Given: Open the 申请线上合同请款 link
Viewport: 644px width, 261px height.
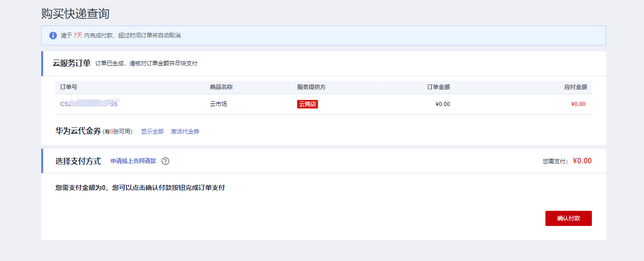Looking at the screenshot, I should pyautogui.click(x=133, y=161).
